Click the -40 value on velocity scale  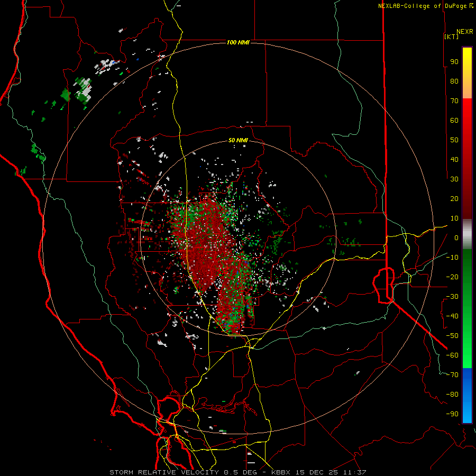pyautogui.click(x=452, y=316)
